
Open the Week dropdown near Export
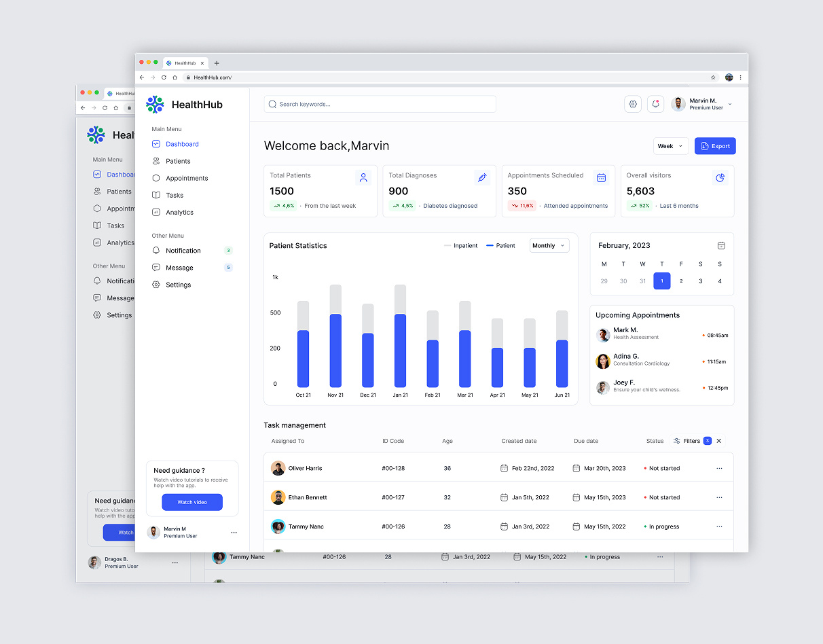tap(670, 145)
